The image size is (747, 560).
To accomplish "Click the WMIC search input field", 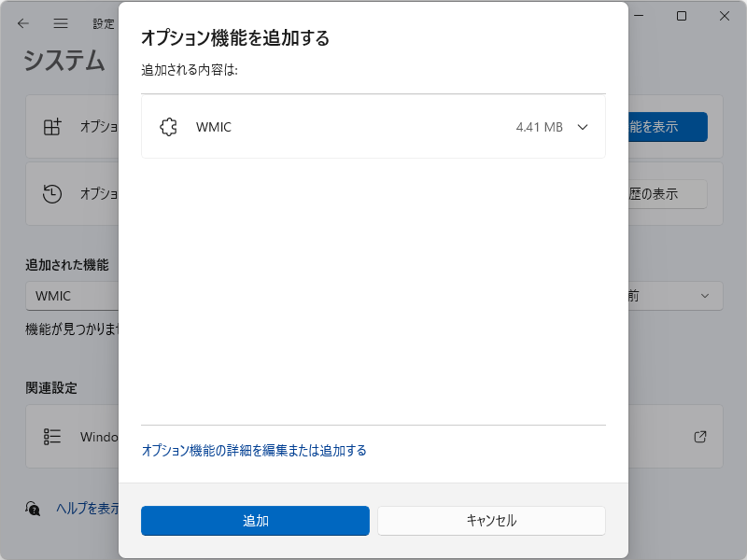I will click(70, 296).
